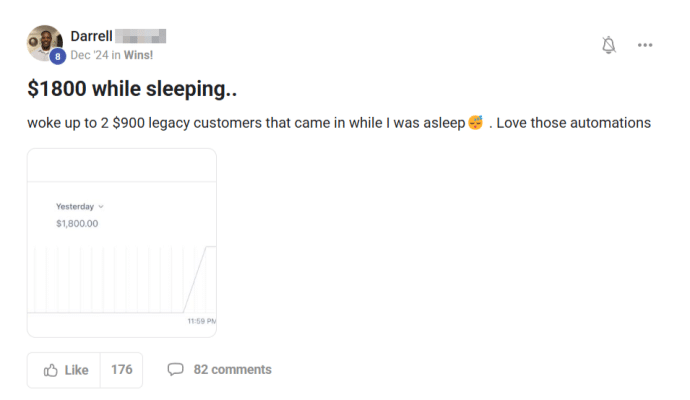Click the level 8 badge on avatar
690x400 pixels.
tap(58, 56)
